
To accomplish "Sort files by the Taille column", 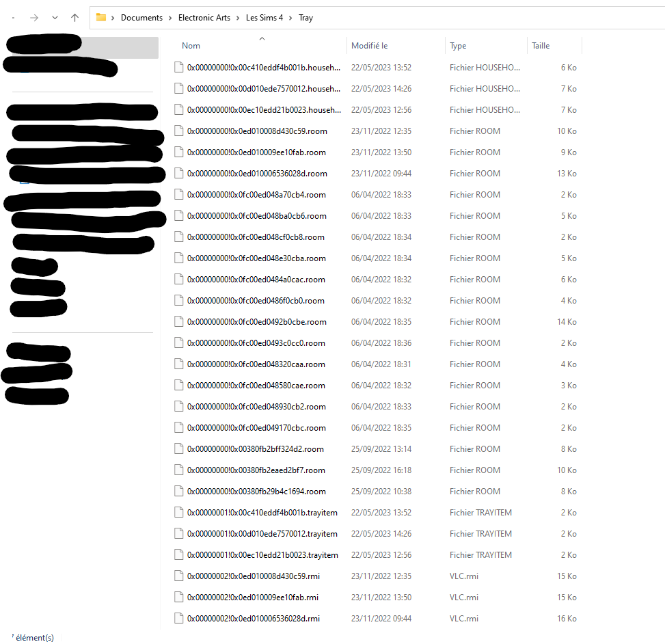I will coord(540,45).
